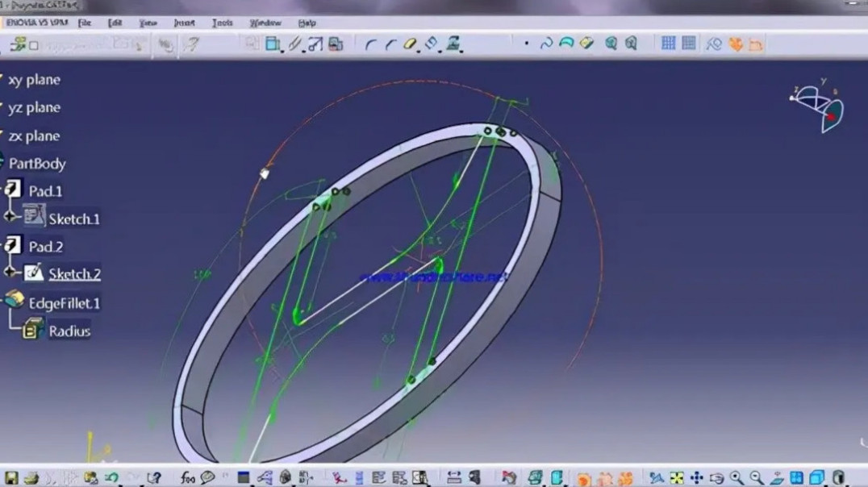Image resolution: width=868 pixels, height=487 pixels.
Task: Select the Pan four-arrow icon
Action: point(696,477)
